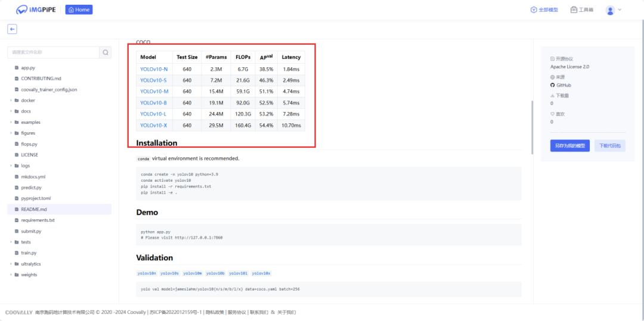Open the 工具箱 menu
The height and width of the screenshot is (321, 644).
tap(582, 10)
